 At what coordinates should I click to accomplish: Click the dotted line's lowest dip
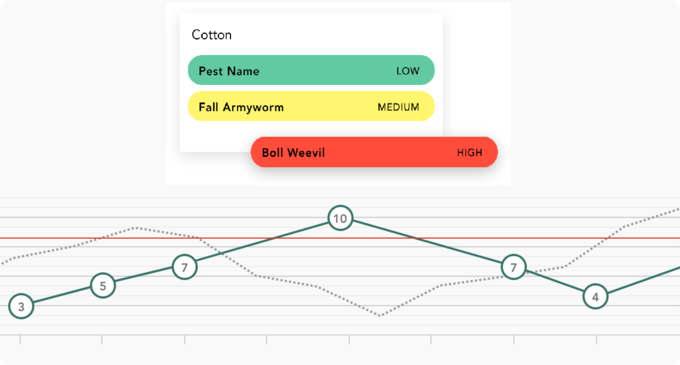[x=379, y=315]
